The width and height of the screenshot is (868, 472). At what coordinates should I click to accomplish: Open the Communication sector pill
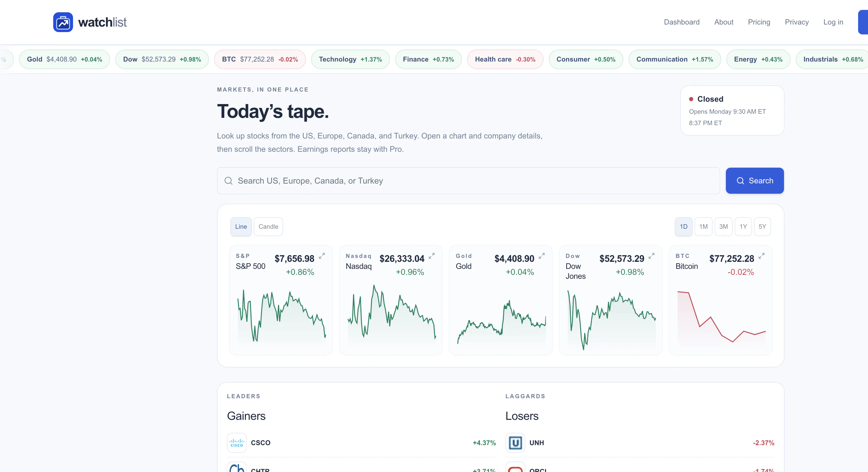[x=674, y=59]
